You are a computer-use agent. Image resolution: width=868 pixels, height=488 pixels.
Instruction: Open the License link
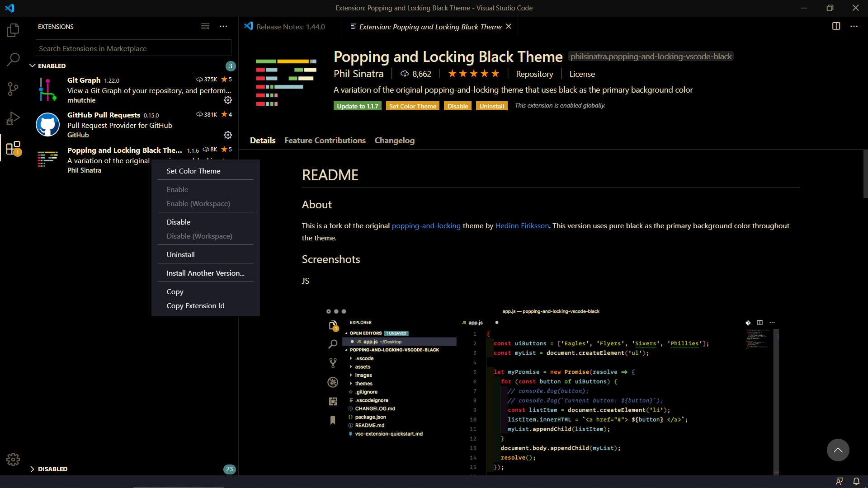[x=582, y=74]
